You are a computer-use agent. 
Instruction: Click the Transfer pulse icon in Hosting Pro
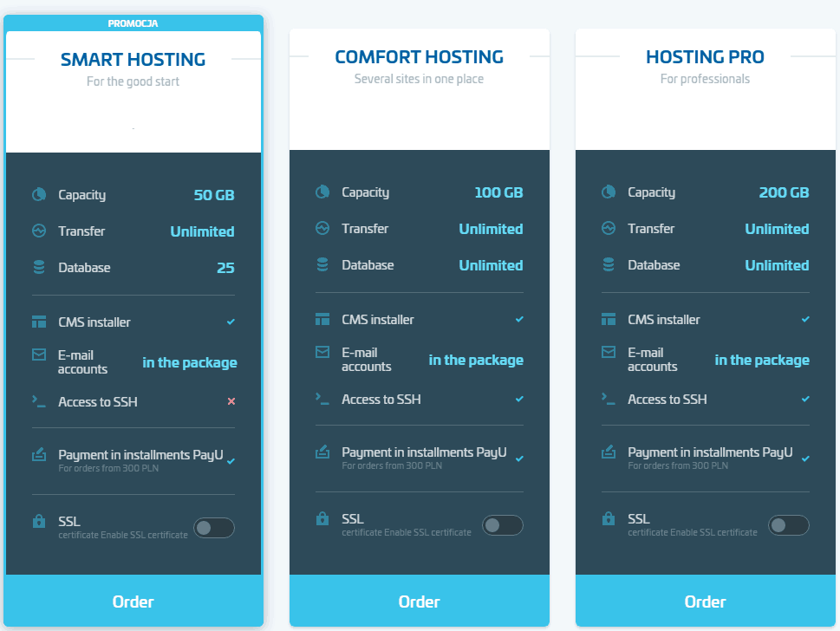[x=608, y=228]
